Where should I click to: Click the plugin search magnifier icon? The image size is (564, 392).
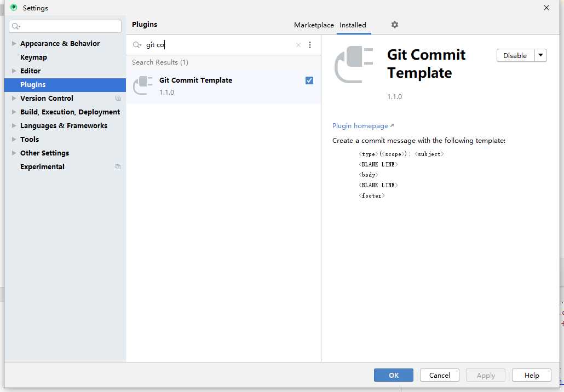coord(137,45)
